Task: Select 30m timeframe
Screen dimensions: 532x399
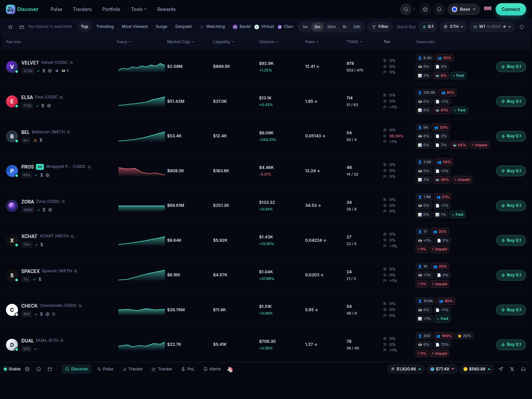Action: 331,27
